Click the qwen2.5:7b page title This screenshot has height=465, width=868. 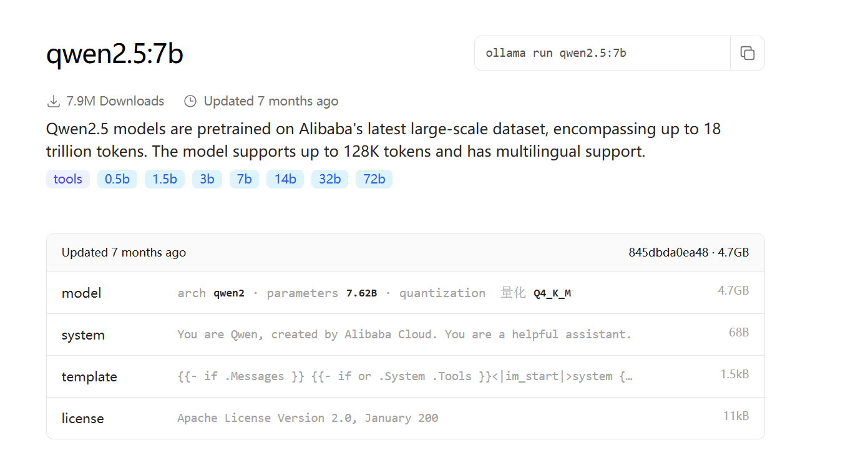[115, 54]
